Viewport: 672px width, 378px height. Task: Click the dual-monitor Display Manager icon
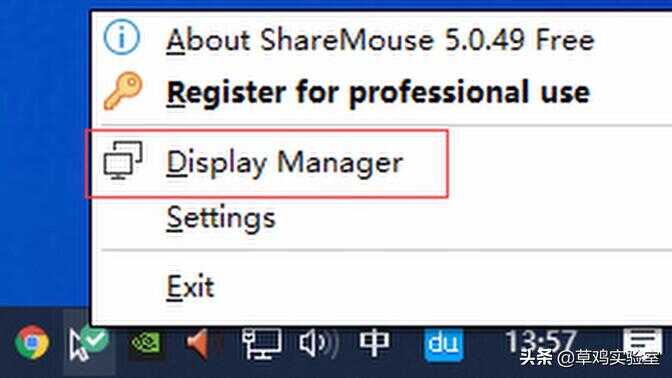(x=123, y=160)
